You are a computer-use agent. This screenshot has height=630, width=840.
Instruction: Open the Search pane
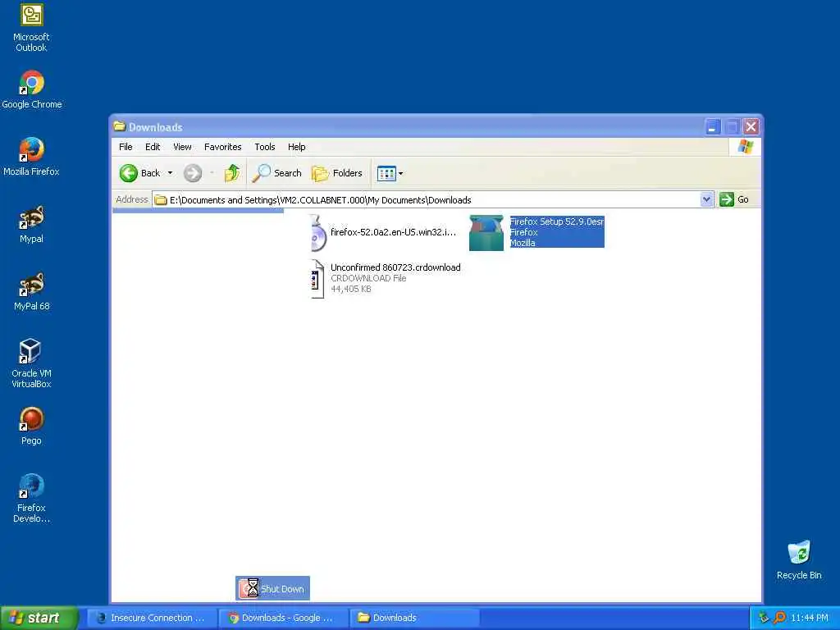click(x=277, y=173)
